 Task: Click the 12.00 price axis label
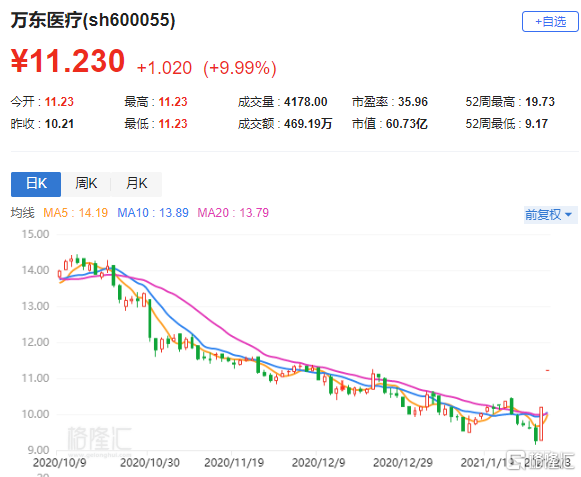(x=35, y=342)
